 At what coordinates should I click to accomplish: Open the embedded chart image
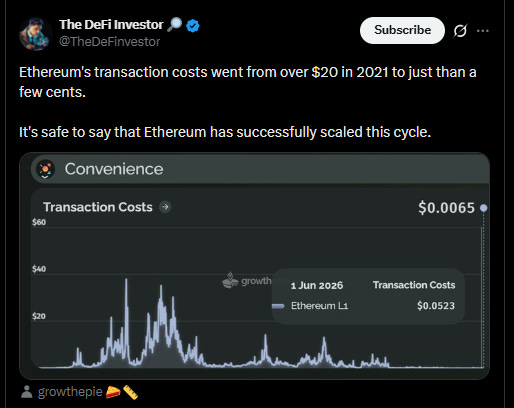(x=254, y=266)
